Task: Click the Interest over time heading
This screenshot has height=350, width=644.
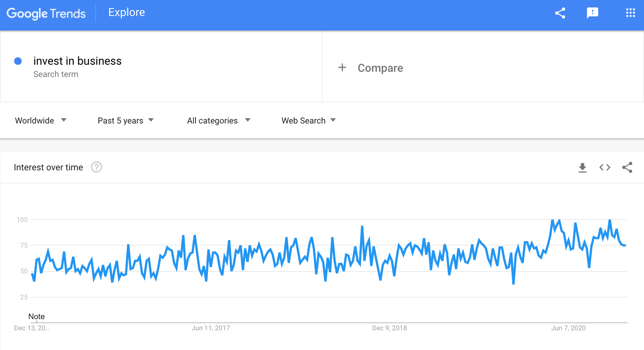Action: click(48, 167)
